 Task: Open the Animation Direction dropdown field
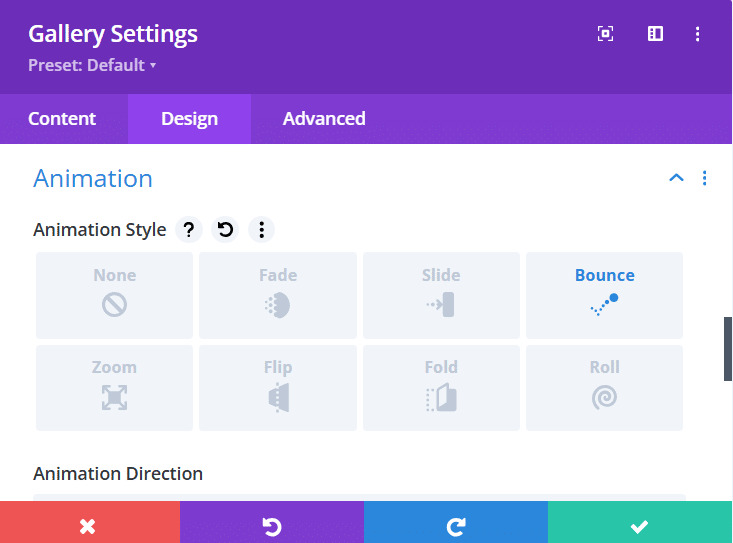tap(359, 497)
